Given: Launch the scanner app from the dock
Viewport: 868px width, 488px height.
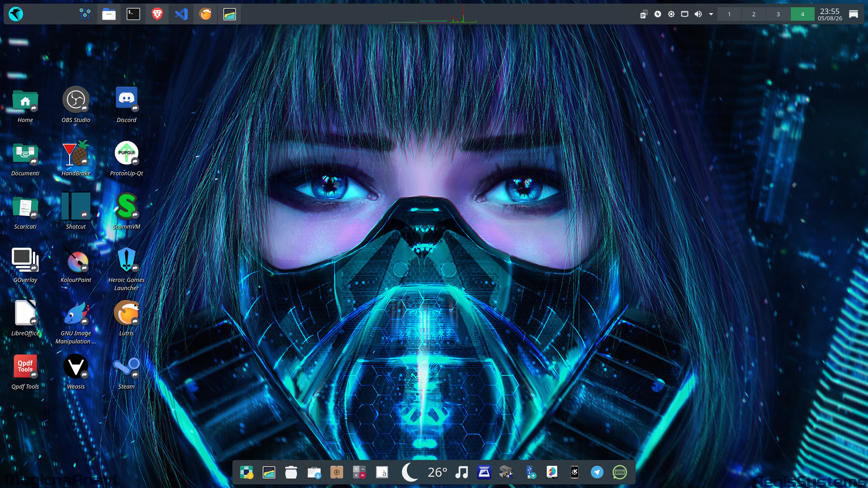Looking at the screenshot, I should pos(484,472).
